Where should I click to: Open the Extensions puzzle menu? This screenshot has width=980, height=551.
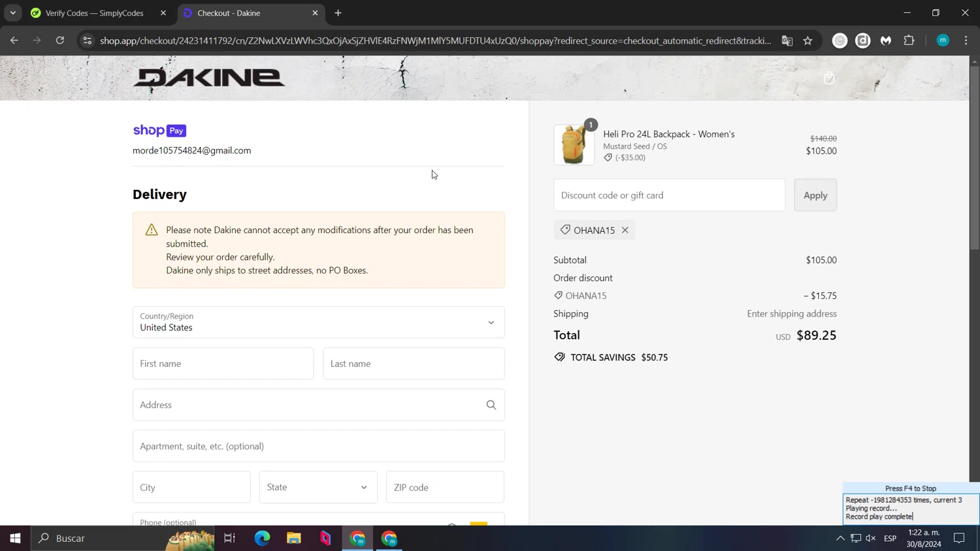(x=909, y=40)
